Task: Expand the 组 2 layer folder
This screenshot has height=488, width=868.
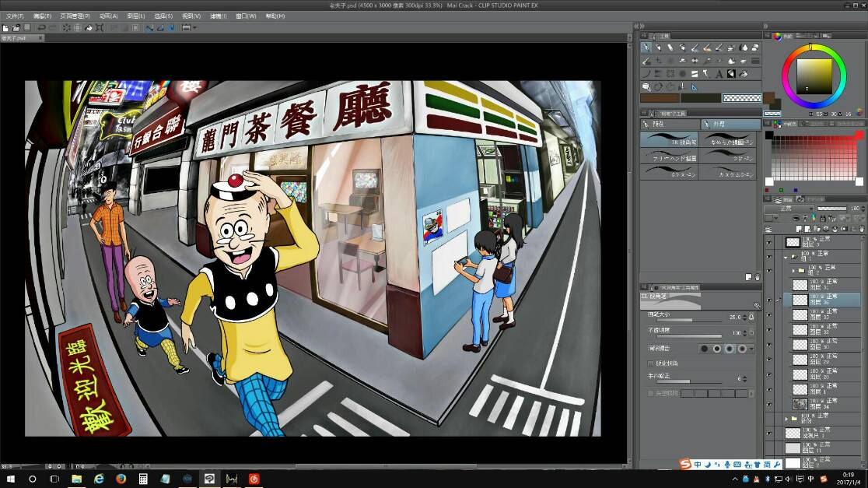Action: pos(794,271)
